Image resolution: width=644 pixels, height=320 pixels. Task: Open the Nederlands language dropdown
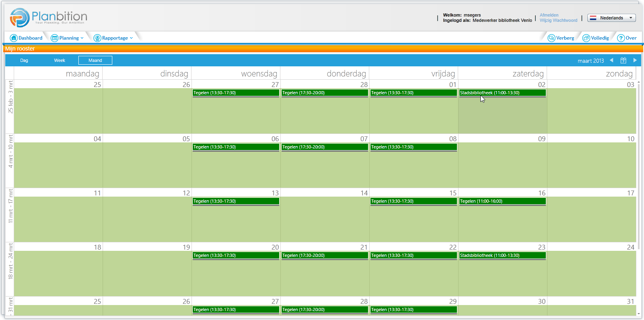[x=612, y=18]
